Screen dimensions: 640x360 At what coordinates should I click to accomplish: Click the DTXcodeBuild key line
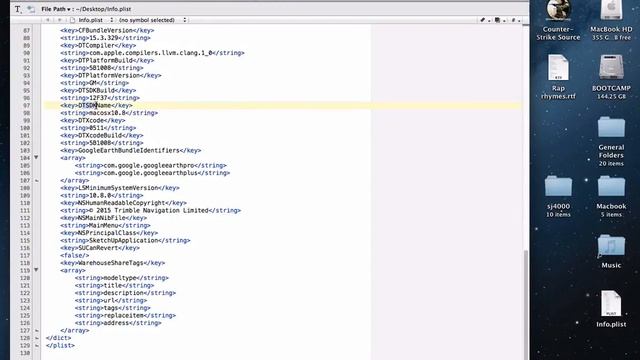[x=102, y=136]
